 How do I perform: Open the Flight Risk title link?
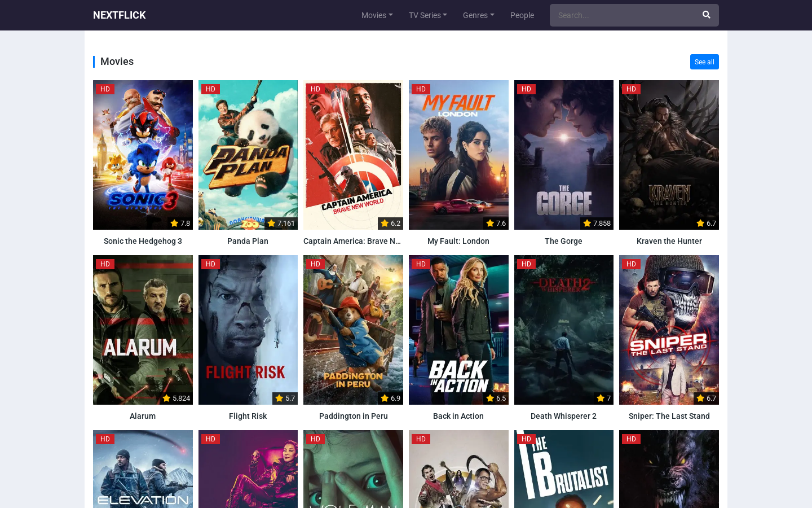pyautogui.click(x=248, y=416)
